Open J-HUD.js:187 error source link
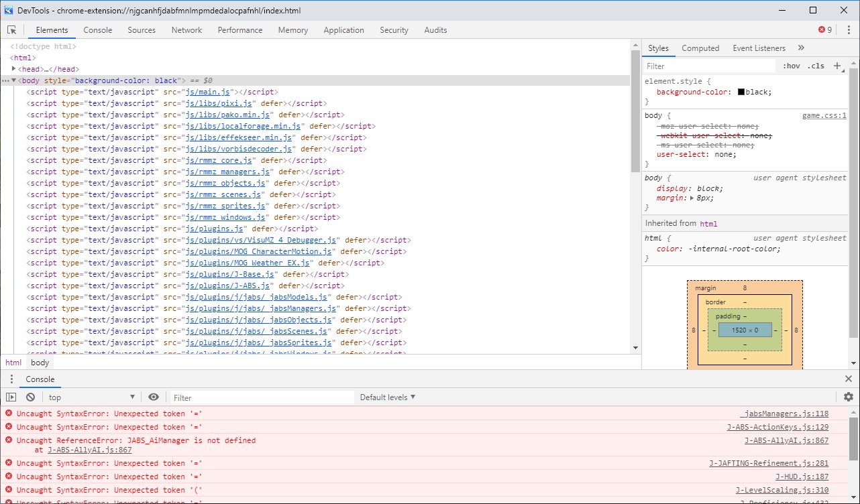The width and height of the screenshot is (860, 504). tap(802, 477)
